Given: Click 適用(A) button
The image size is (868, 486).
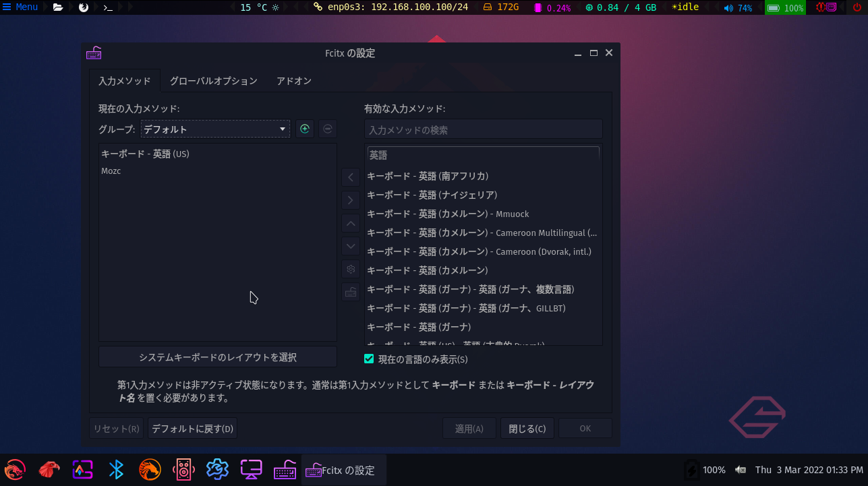Looking at the screenshot, I should [x=469, y=429].
